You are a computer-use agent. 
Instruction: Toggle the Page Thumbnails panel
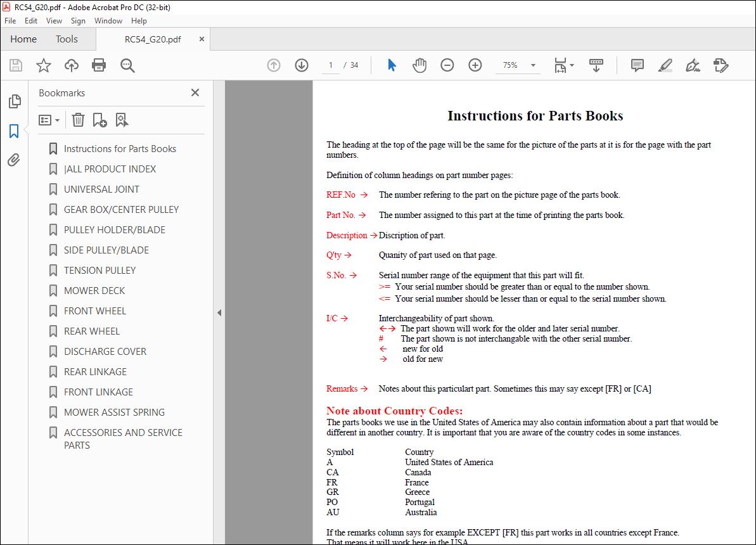tap(15, 101)
